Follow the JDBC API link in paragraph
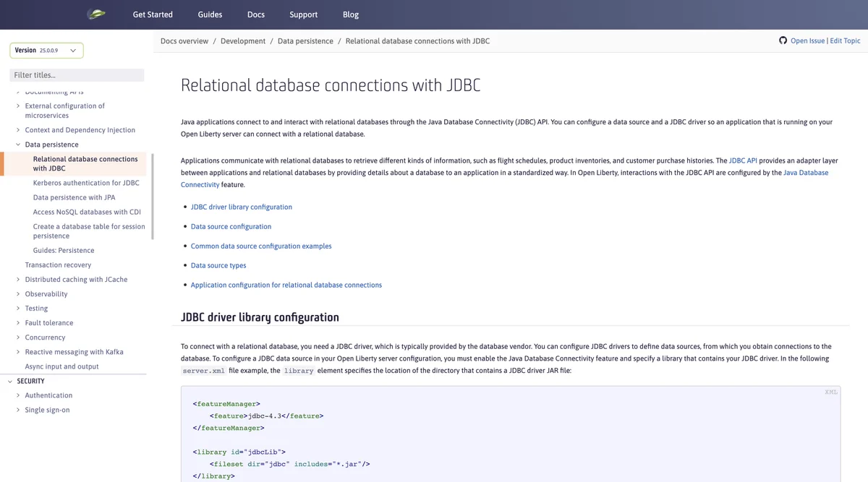The width and height of the screenshot is (868, 482). (x=743, y=160)
